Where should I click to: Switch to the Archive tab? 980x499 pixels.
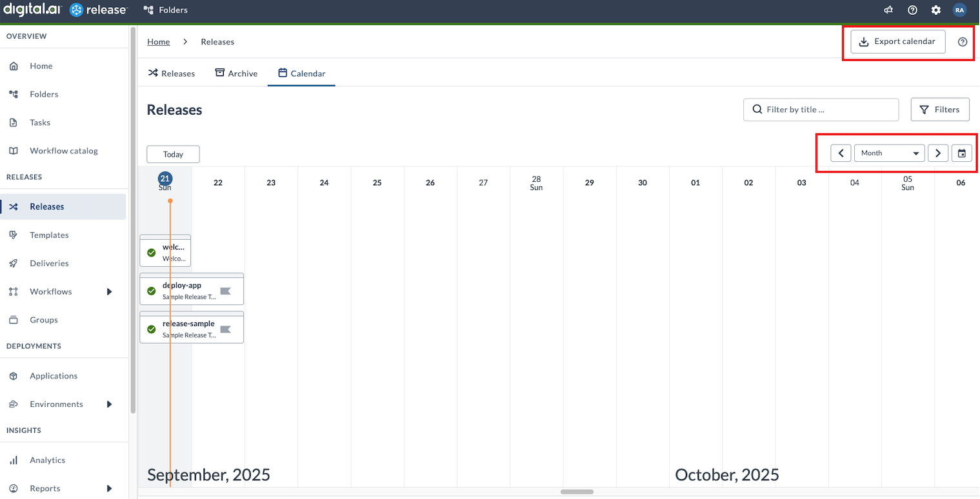click(236, 73)
